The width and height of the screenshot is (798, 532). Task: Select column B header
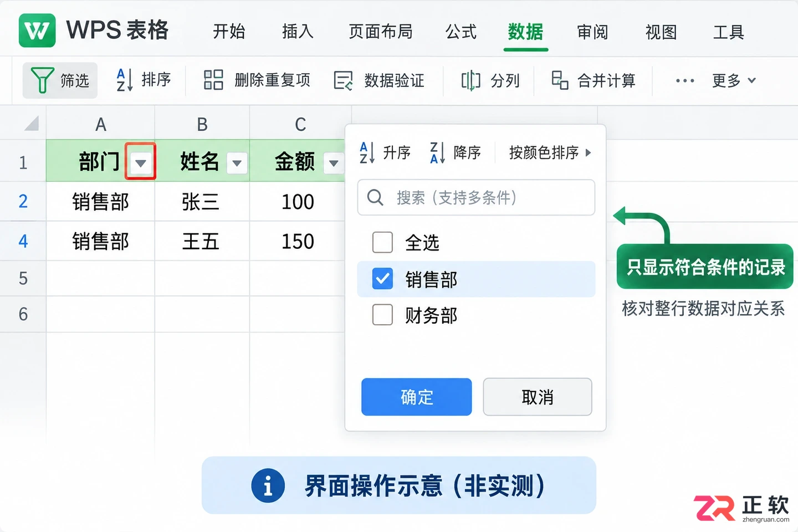click(202, 124)
